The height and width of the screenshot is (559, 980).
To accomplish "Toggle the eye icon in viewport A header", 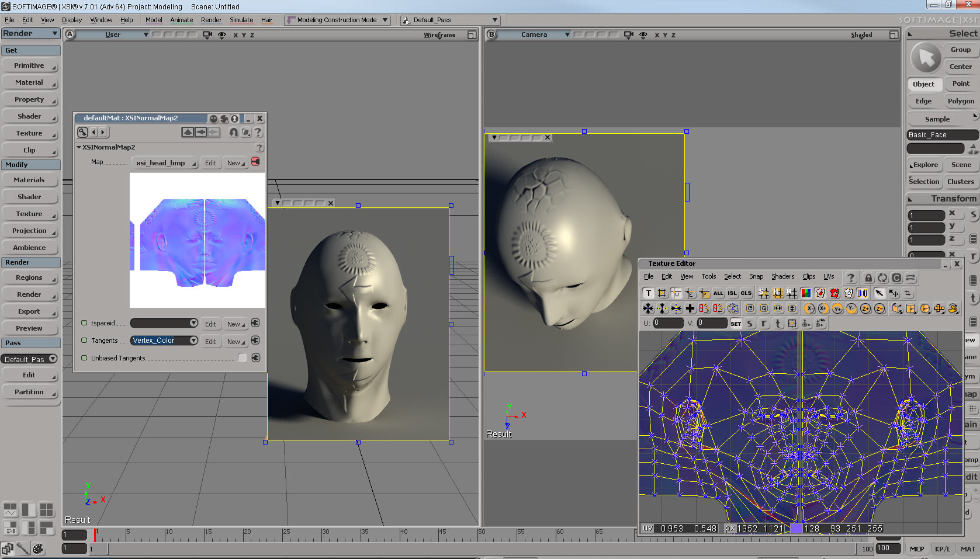I will tap(221, 35).
